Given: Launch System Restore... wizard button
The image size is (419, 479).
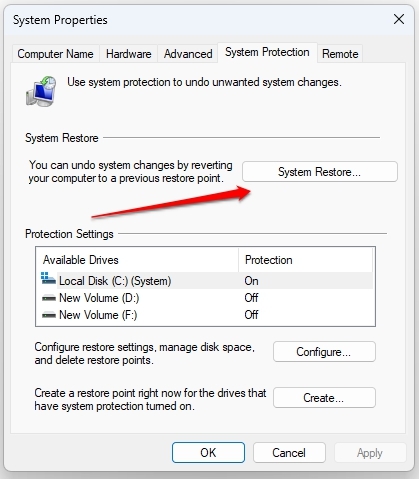Looking at the screenshot, I should pyautogui.click(x=320, y=172).
